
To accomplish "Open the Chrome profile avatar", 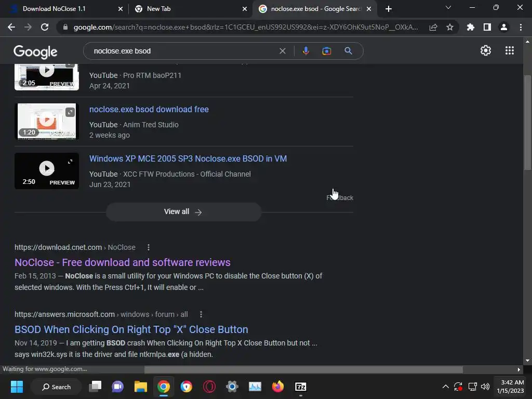I will tap(504, 27).
